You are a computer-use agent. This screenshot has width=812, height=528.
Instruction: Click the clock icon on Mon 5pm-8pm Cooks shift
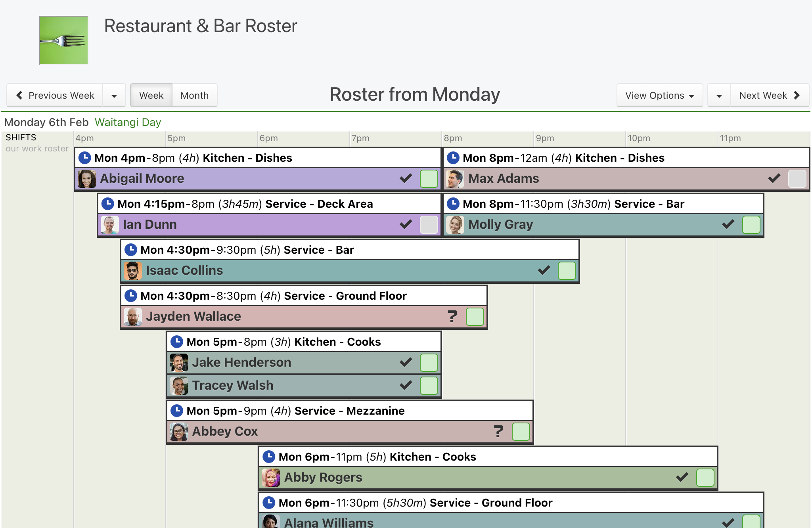(x=177, y=342)
